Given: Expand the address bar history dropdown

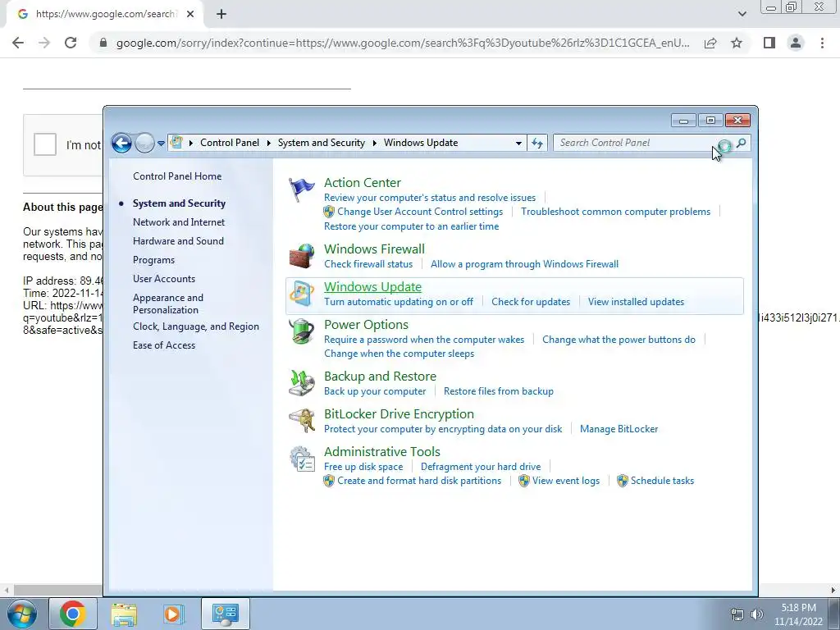Looking at the screenshot, I should pos(518,143).
